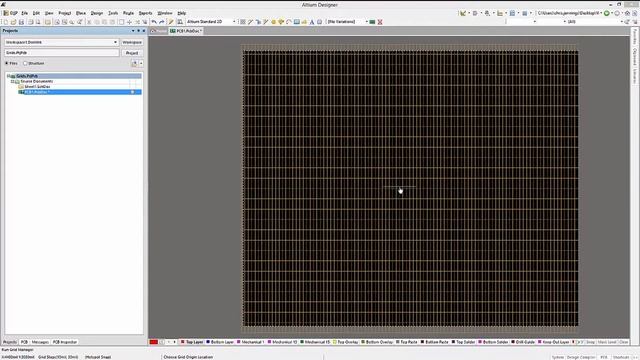Screen dimensions: 640x360
Task: Select the interactive routing tool icon
Action: point(250,22)
